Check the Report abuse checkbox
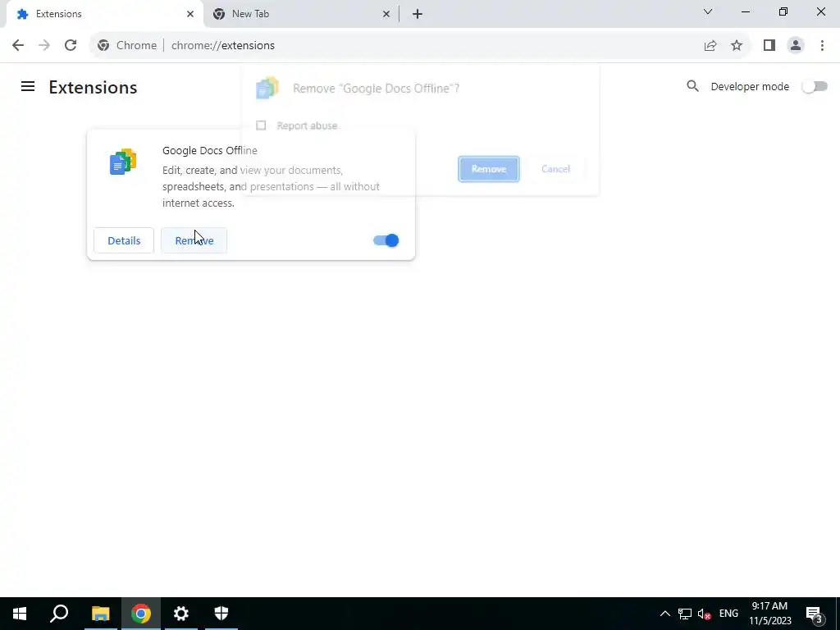 pyautogui.click(x=261, y=126)
